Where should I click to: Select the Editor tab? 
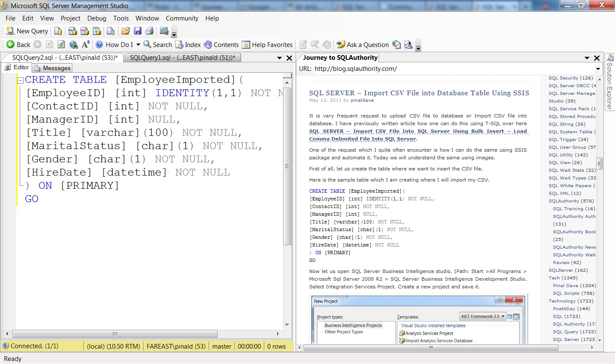tap(17, 68)
